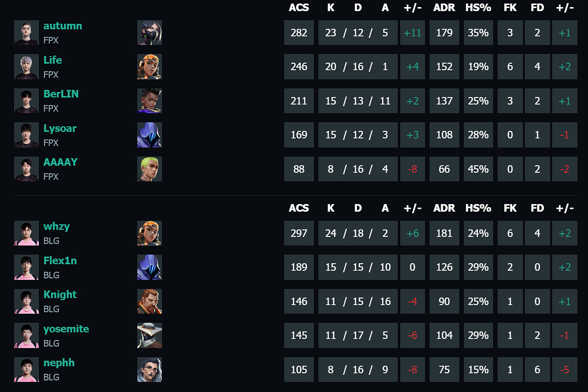This screenshot has width=588, height=392.
Task: Select the Gekko agent icon next to AAAAY
Action: point(149,169)
